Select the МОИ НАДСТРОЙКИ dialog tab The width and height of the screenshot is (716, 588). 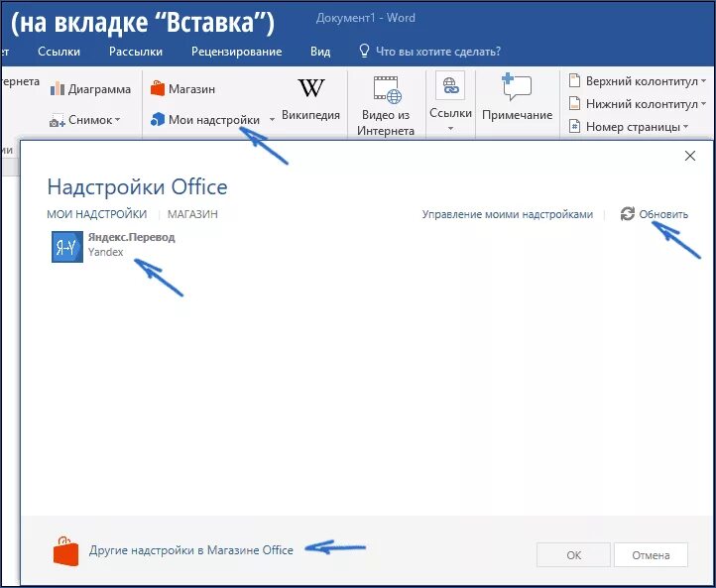(97, 214)
